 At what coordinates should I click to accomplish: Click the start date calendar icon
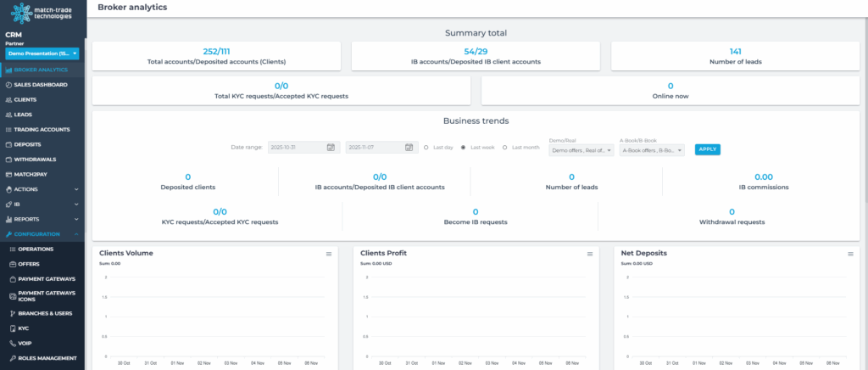pyautogui.click(x=331, y=148)
